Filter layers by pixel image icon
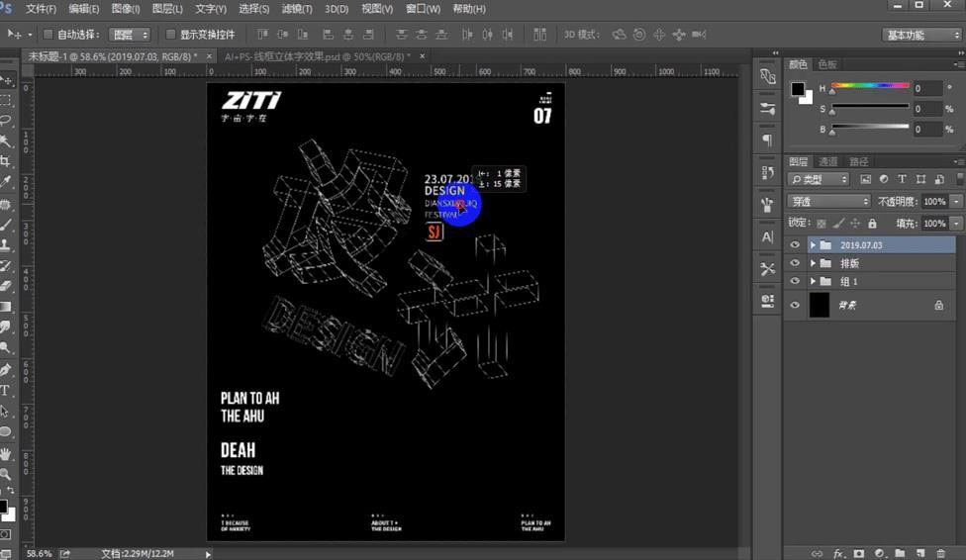Image resolution: width=966 pixels, height=560 pixels. [866, 179]
